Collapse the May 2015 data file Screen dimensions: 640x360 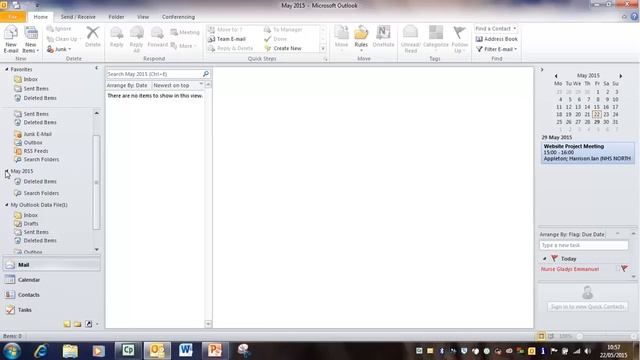[x=7, y=171]
